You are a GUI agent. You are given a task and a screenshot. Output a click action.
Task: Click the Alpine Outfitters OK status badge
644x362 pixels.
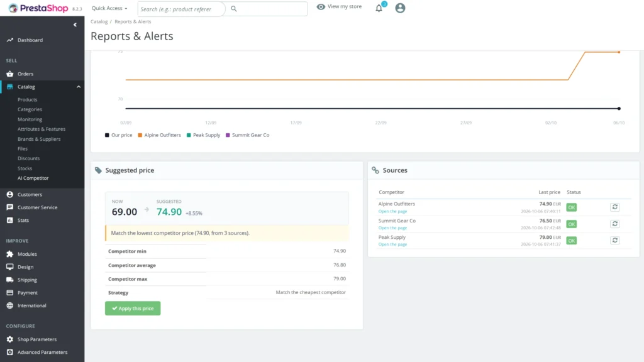coord(571,207)
